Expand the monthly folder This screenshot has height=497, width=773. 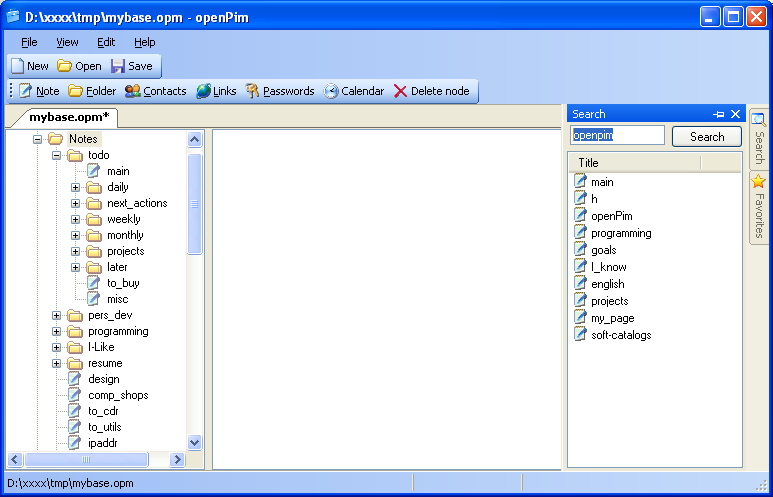coord(75,235)
